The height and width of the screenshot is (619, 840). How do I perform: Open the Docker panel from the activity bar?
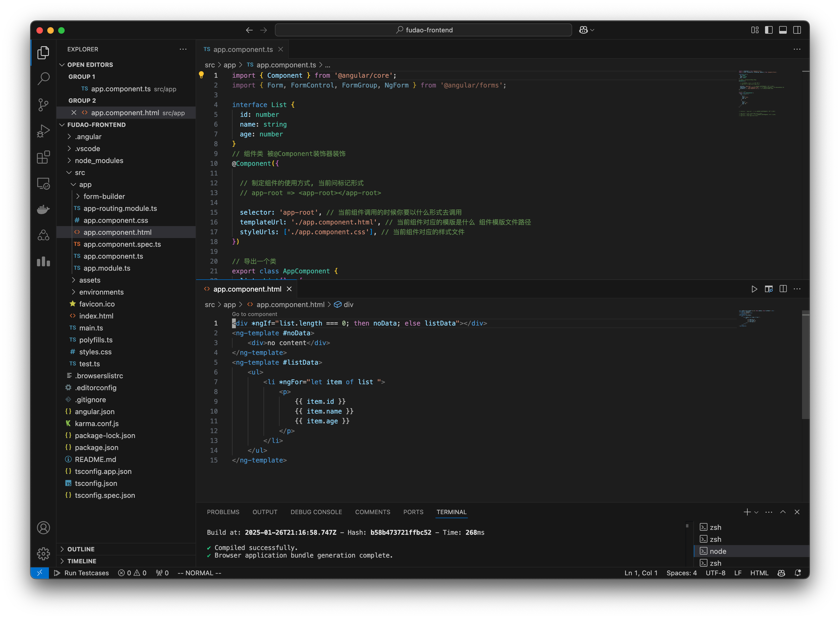43,209
